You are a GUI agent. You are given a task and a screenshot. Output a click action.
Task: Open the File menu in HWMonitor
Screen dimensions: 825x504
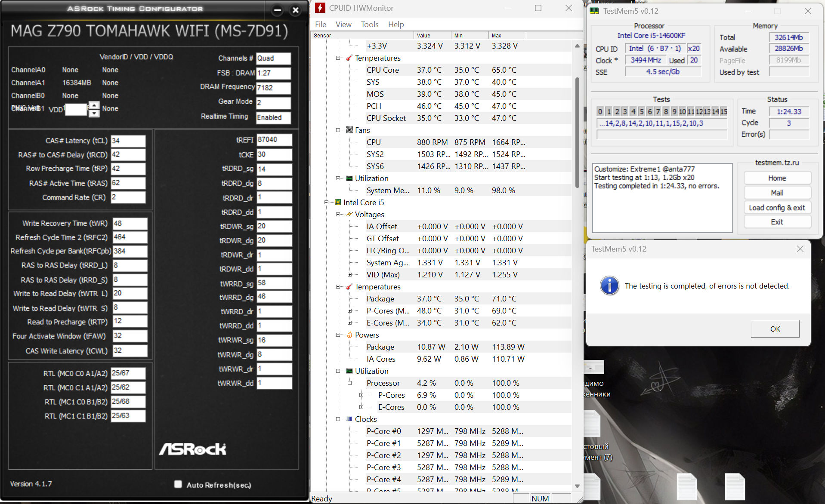tap(321, 25)
